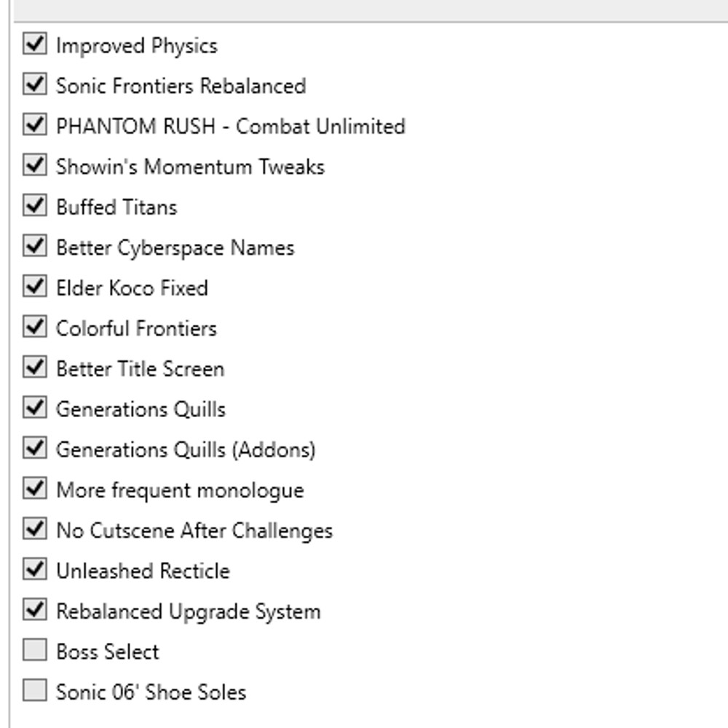Uncheck Rebalanced Upgrade System
Viewport: 728px width, 728px height.
tap(33, 612)
